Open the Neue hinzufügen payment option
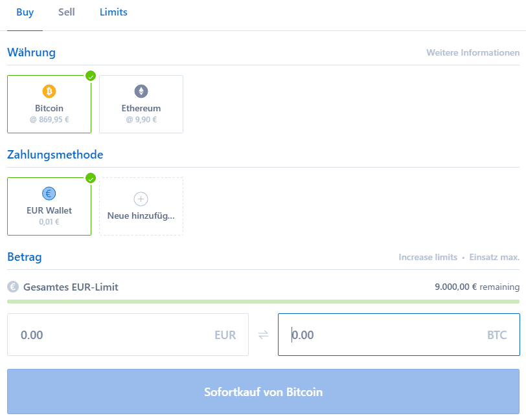 (x=141, y=206)
